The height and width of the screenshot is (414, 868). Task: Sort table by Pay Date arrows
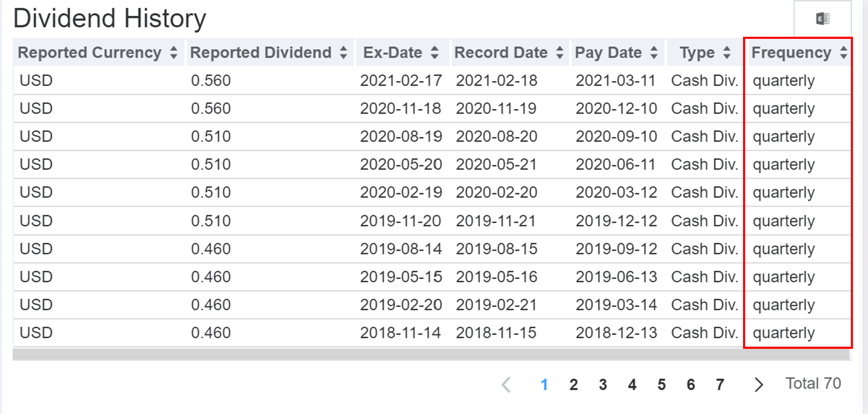pos(654,53)
